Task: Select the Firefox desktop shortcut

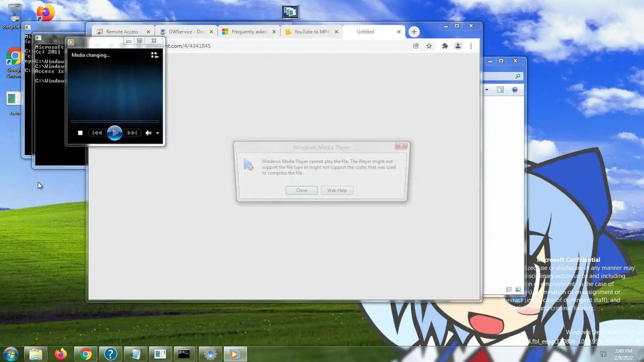Action: pos(45,12)
